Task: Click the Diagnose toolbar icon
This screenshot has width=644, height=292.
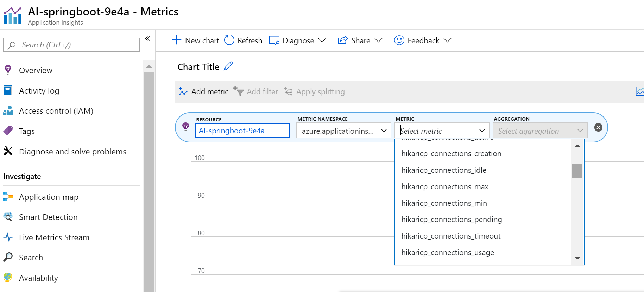Action: tap(274, 40)
